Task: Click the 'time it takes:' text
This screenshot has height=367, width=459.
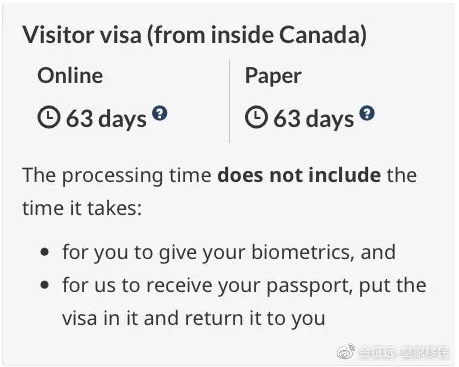Action: click(x=82, y=208)
